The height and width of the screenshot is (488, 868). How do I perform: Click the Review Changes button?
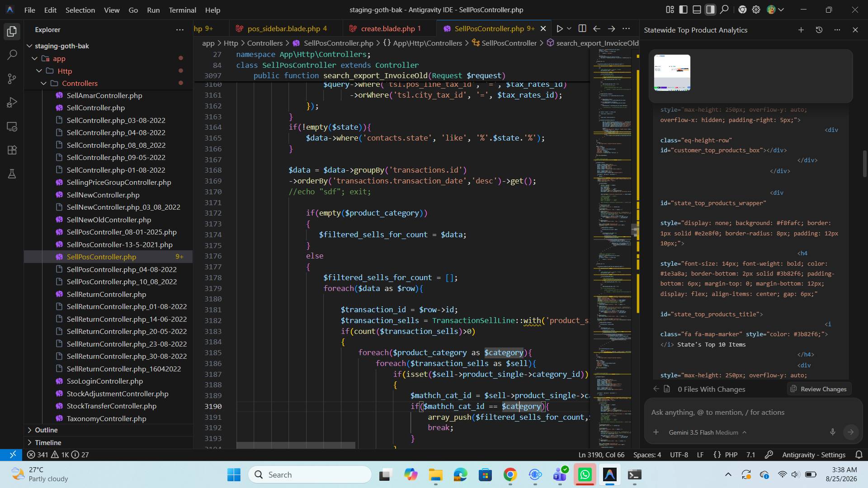[819, 389]
